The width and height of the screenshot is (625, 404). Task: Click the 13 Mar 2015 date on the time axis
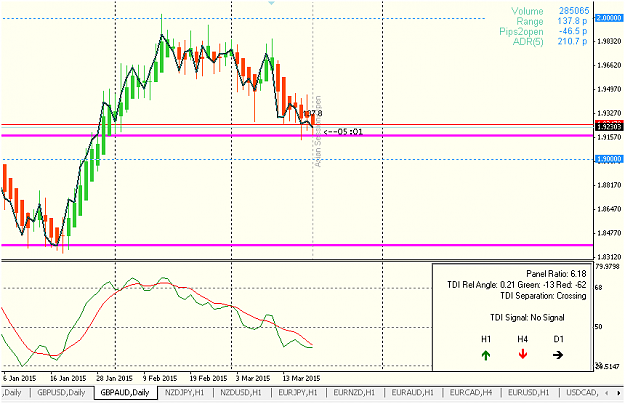301,378
